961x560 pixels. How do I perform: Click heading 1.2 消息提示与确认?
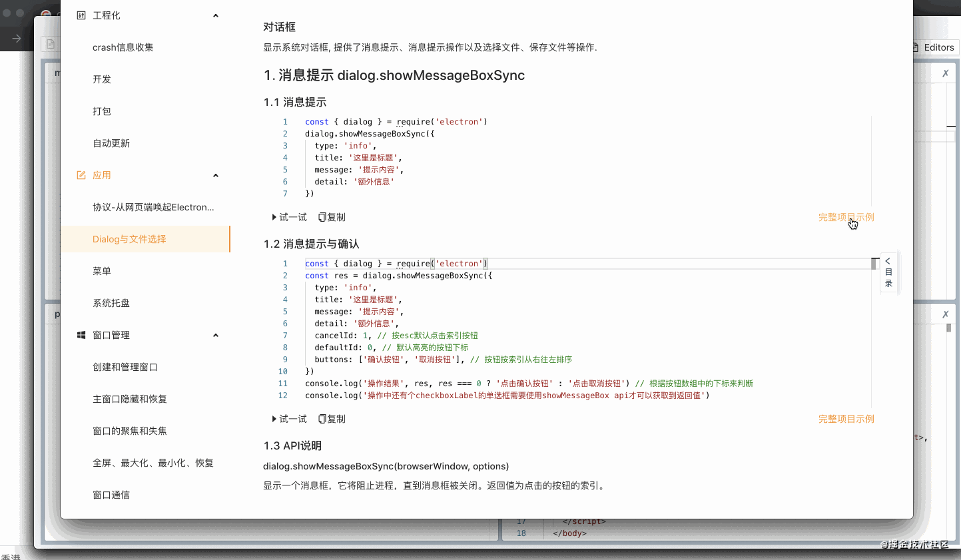tap(311, 244)
